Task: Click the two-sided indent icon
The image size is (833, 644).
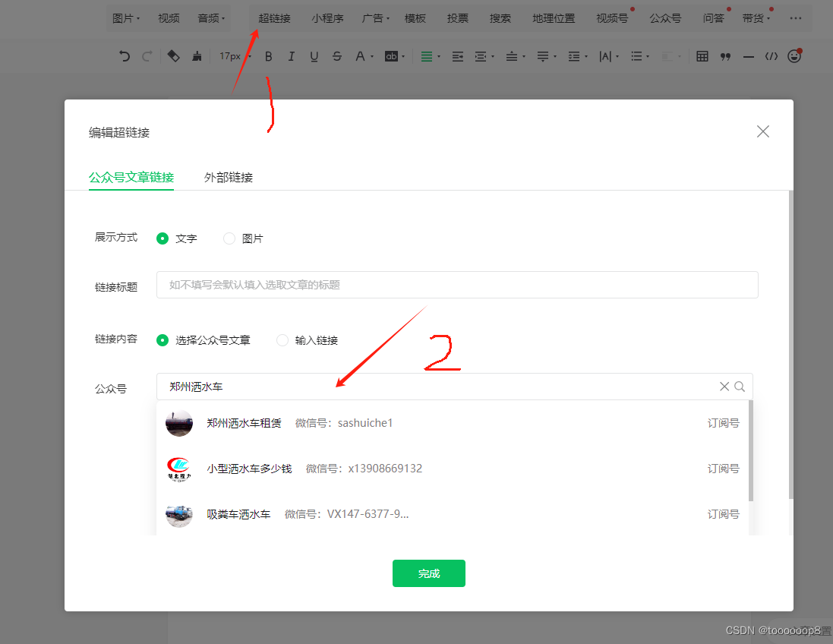Action: click(x=480, y=56)
